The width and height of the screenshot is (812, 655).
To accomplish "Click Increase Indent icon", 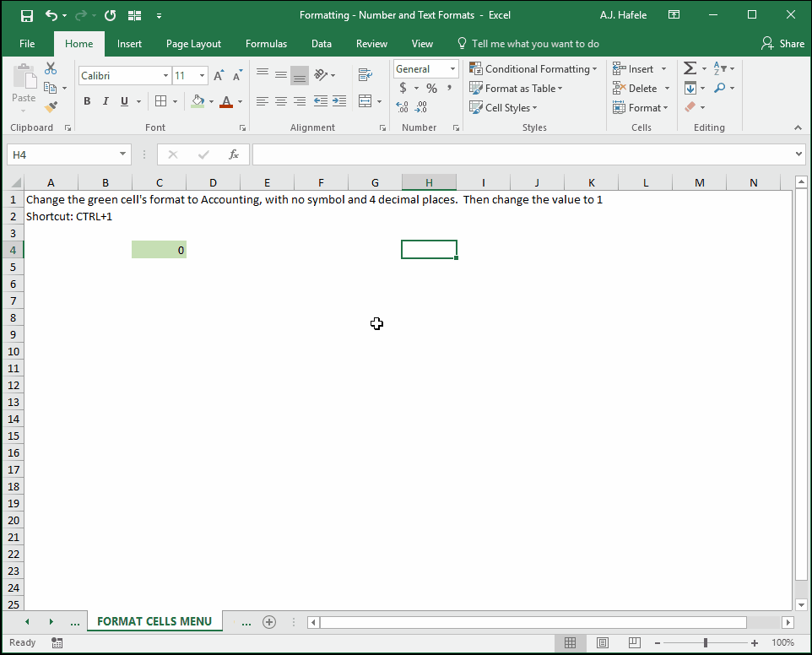I will (x=339, y=101).
